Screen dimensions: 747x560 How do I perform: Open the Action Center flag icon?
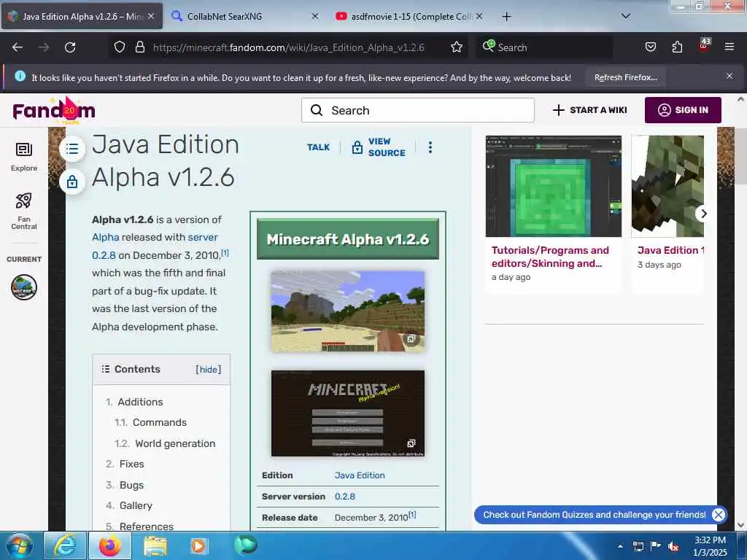tap(656, 546)
